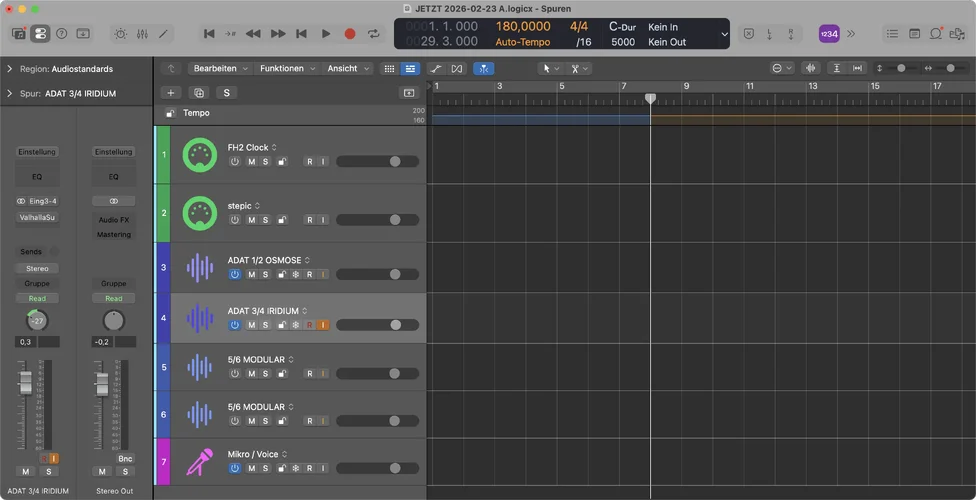This screenshot has height=500, width=976.
Task: Open the Bearbeiten menu
Action: tap(221, 69)
